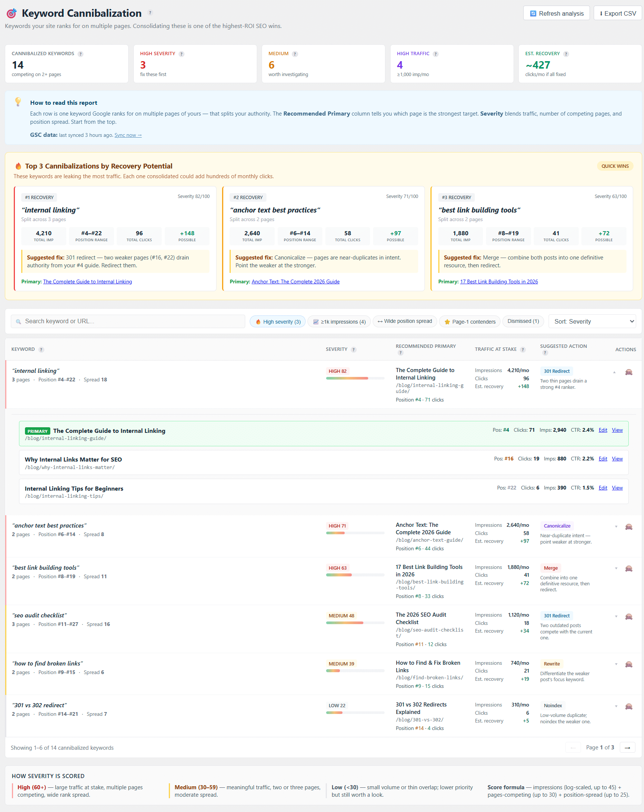Click the Refresh analysis button
Viewport: 644px width, 812px height.
coord(556,13)
